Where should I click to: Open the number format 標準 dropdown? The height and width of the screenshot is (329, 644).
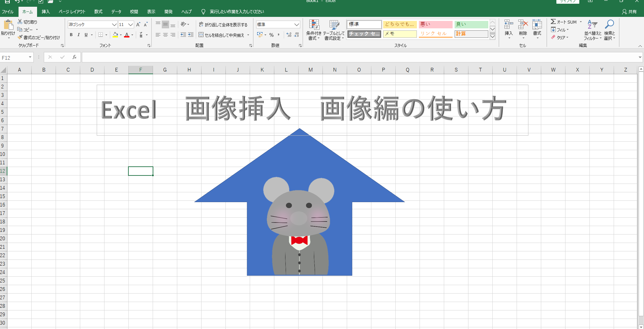click(297, 25)
